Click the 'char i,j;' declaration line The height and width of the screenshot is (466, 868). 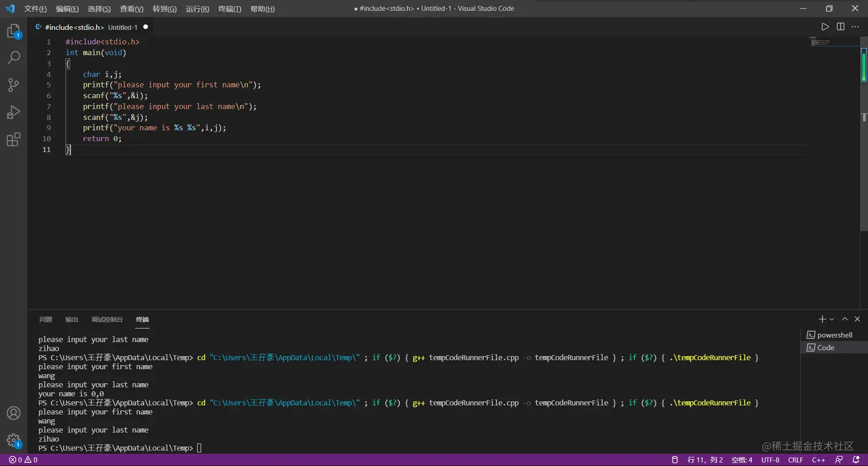point(102,74)
